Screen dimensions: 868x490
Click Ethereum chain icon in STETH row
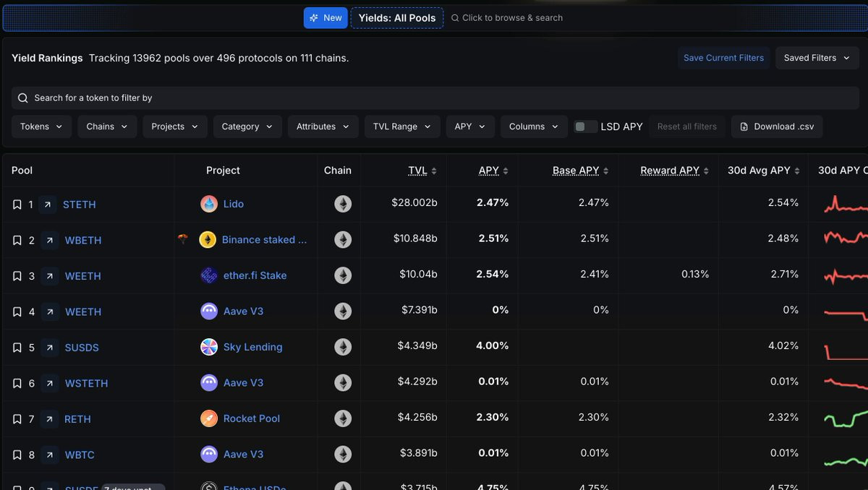tap(343, 204)
